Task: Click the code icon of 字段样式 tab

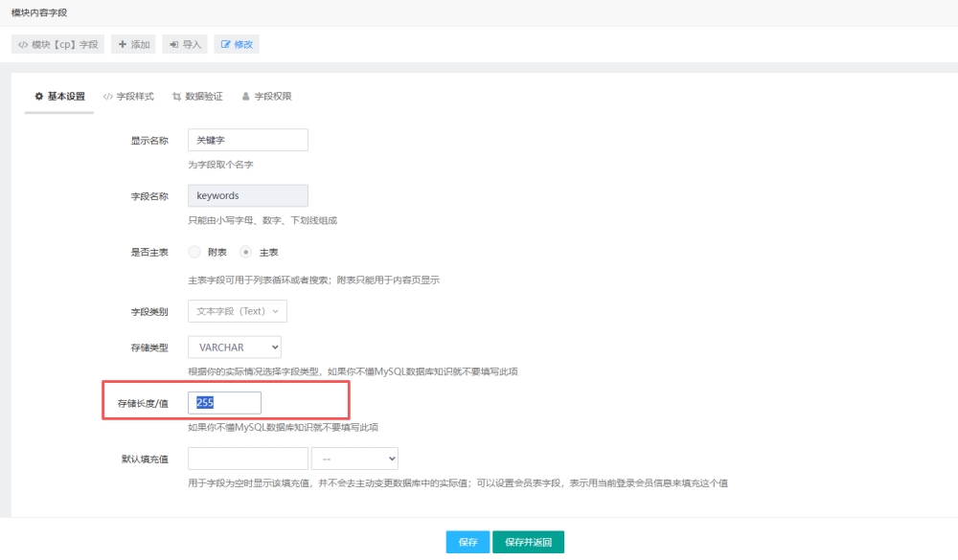Action: tap(108, 97)
